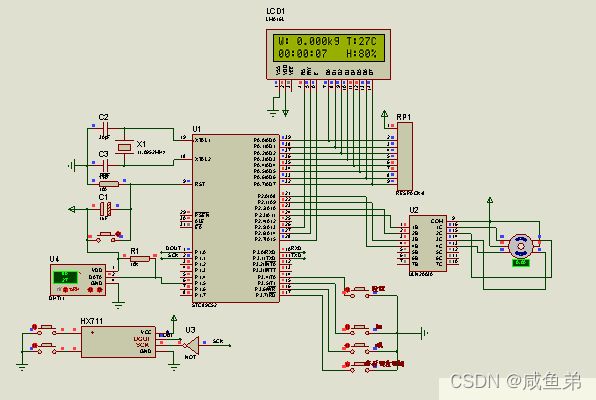Select the ground symbol beside C3
Image resolution: width=596 pixels, height=400 pixels.
[71, 166]
